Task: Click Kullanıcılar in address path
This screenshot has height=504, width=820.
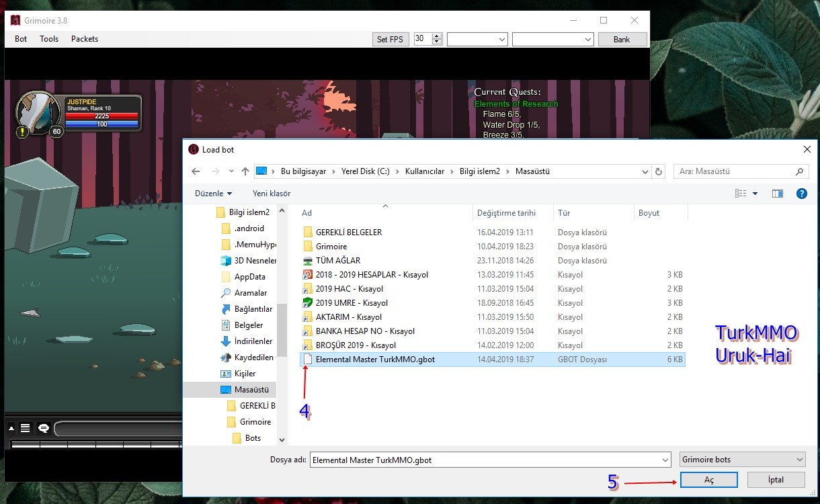Action: click(x=425, y=171)
